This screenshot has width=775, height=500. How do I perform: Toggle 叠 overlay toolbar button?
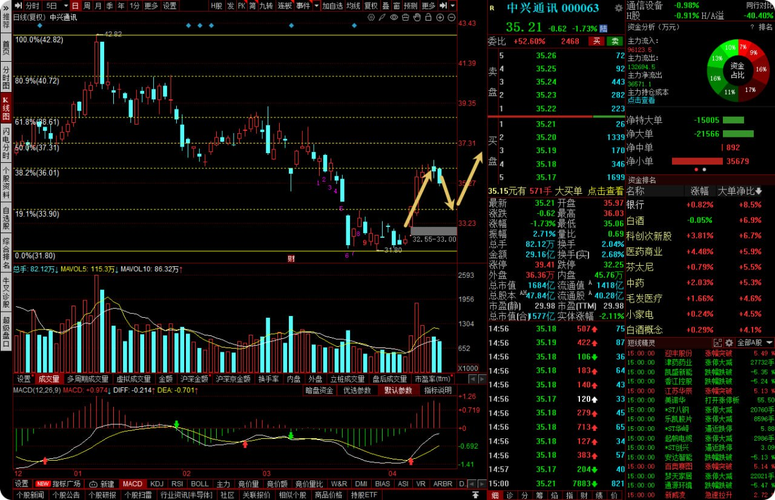click(386, 6)
